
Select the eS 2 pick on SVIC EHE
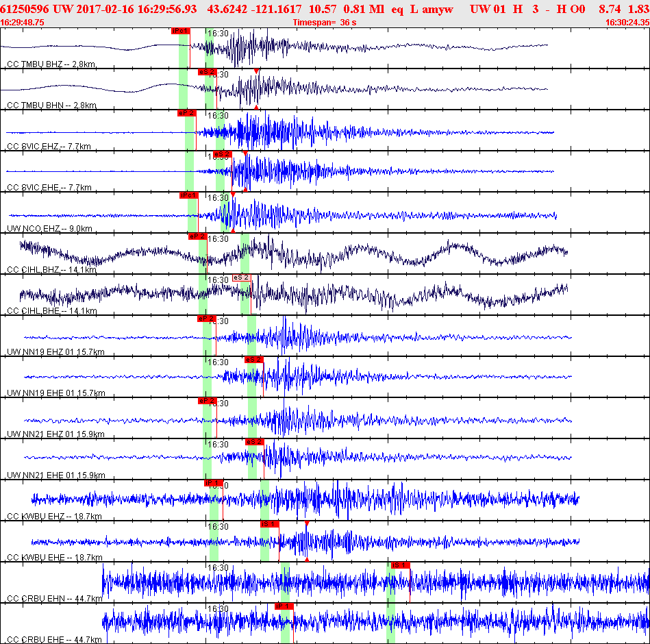(x=222, y=154)
